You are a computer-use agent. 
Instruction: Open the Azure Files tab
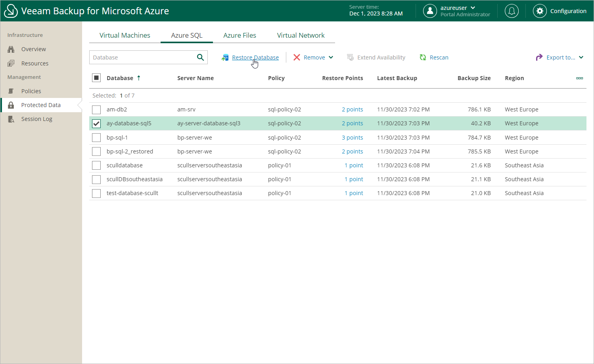[x=240, y=35]
